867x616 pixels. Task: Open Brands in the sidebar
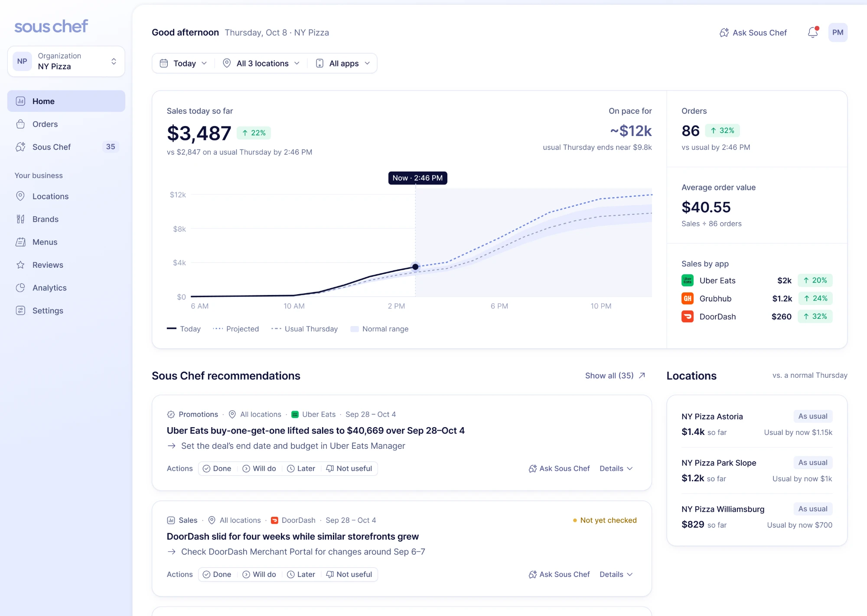[66, 219]
